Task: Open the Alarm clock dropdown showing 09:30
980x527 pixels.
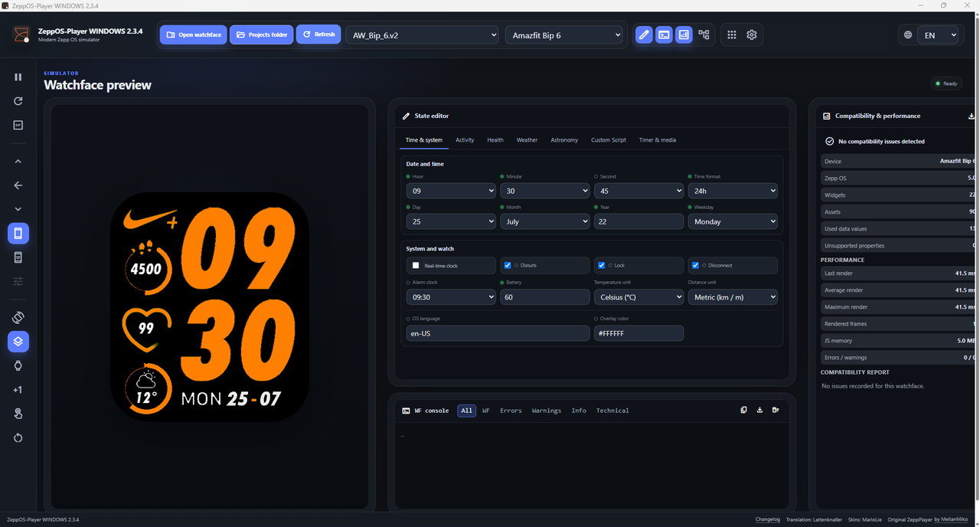Action: coord(451,296)
